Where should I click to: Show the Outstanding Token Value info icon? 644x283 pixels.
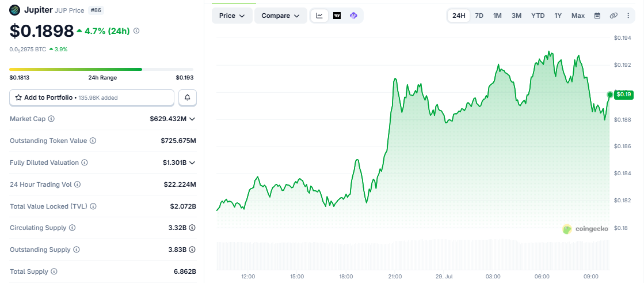[x=93, y=141]
